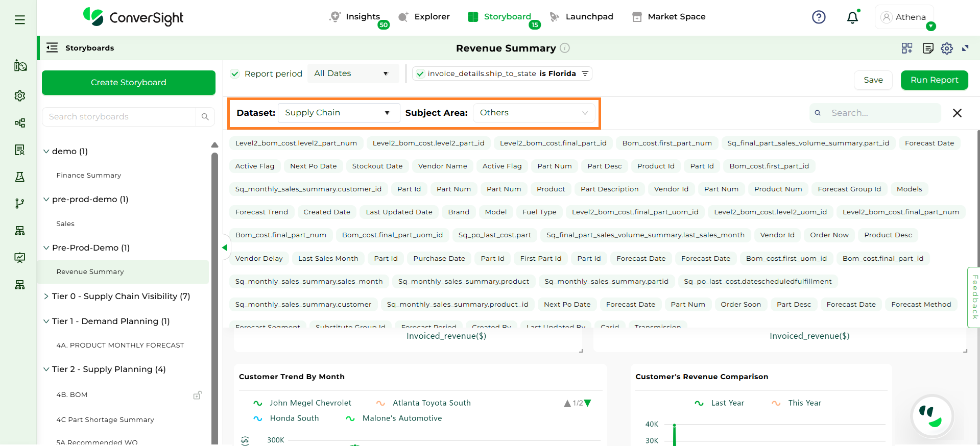This screenshot has width=980, height=446.
Task: Open the storyboard notes icon
Action: pos(928,48)
